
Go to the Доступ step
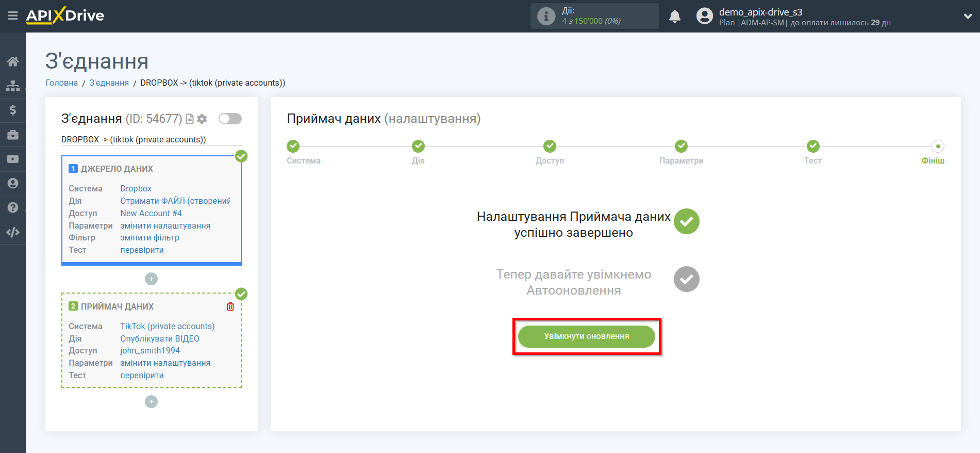(x=550, y=146)
